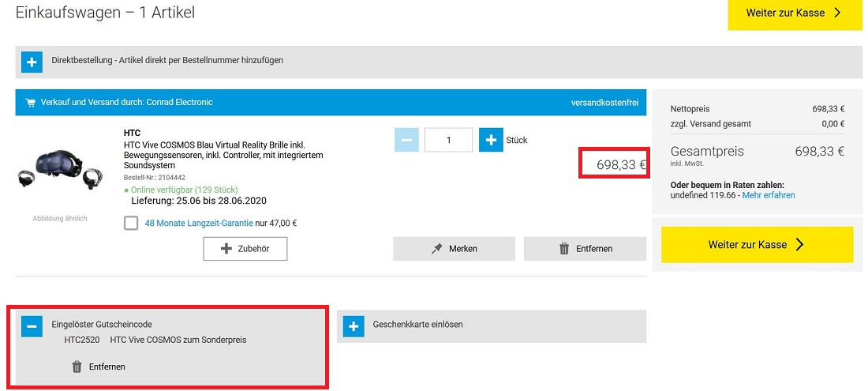Click the Weiter zur Kasse button below Gesamtpreis
868x391 pixels.
pos(757,245)
